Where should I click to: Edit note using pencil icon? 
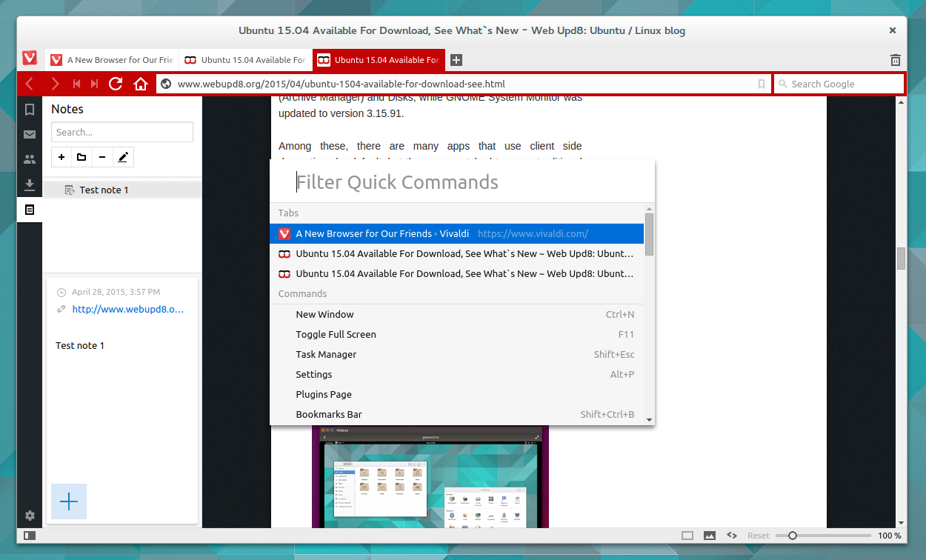click(x=123, y=157)
